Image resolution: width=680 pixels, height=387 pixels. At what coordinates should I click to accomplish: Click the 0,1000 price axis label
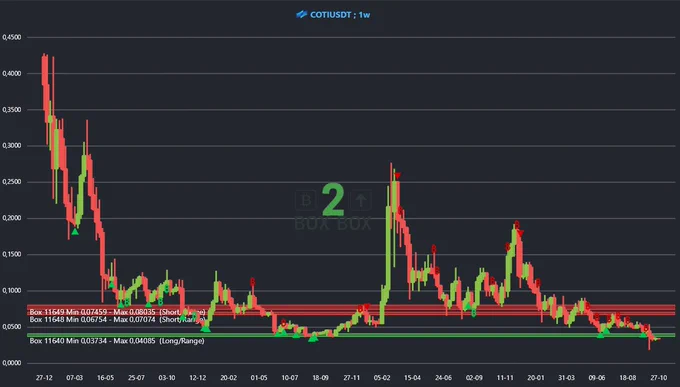coord(12,291)
